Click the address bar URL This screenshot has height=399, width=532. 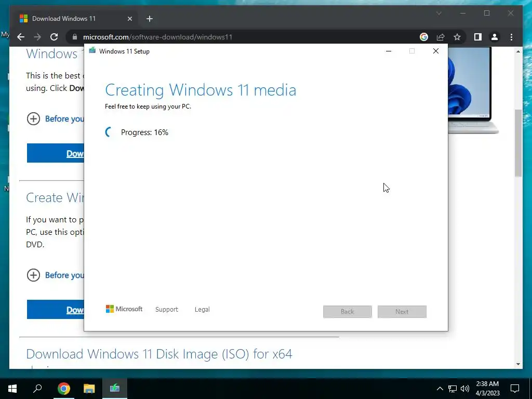pos(157,37)
